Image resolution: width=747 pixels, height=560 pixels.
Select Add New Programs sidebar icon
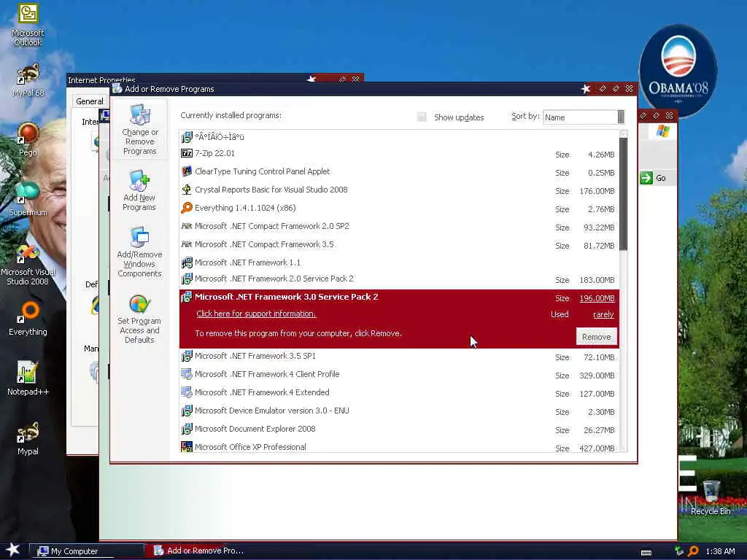point(139,190)
